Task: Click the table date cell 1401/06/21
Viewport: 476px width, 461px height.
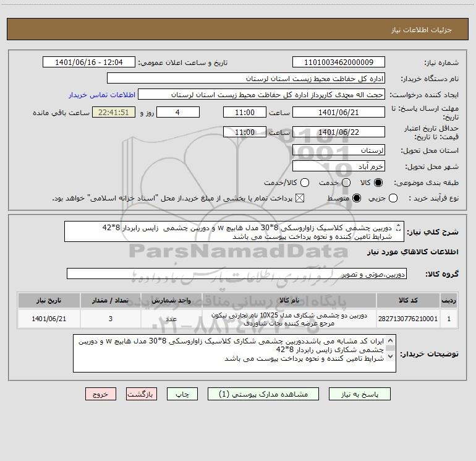Action: point(49,319)
